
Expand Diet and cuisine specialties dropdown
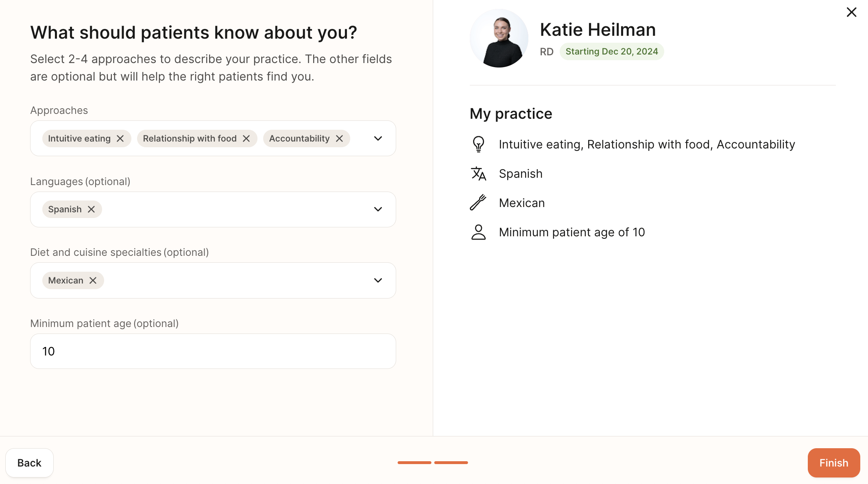tap(378, 281)
